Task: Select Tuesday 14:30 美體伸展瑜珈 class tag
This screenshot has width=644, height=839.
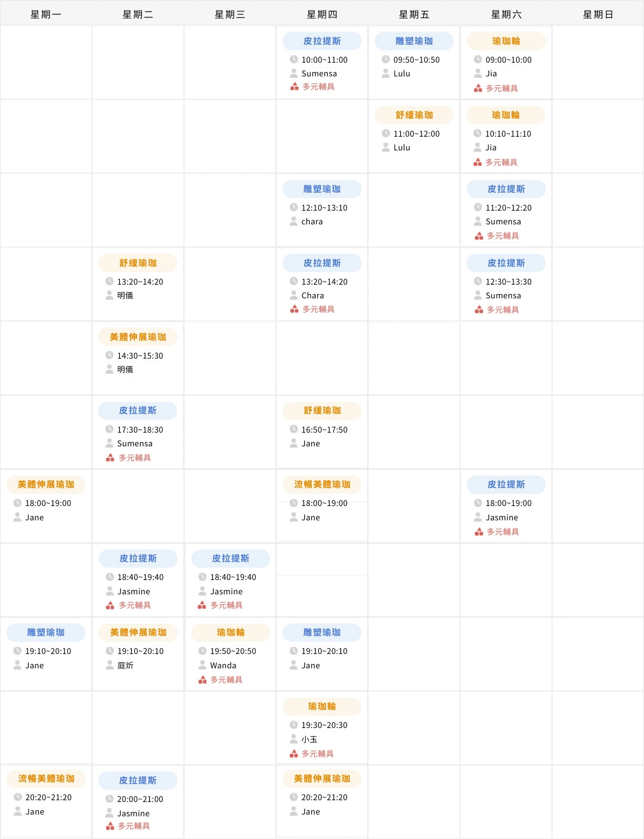Action: [x=138, y=337]
